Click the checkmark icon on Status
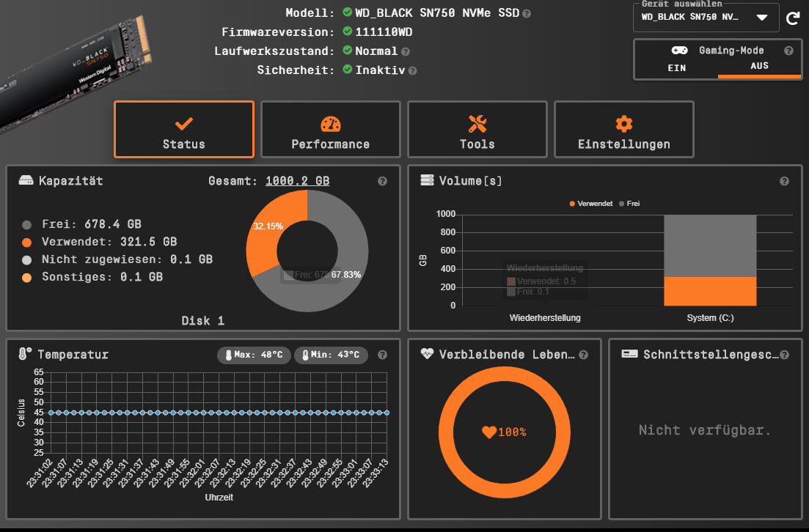Screen dimensions: 809x532 point(184,124)
